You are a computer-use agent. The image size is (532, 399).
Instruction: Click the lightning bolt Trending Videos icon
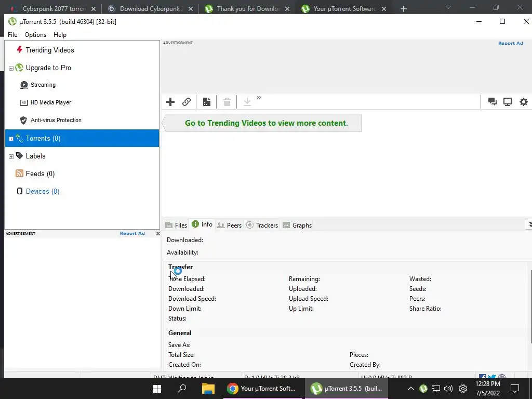point(19,50)
